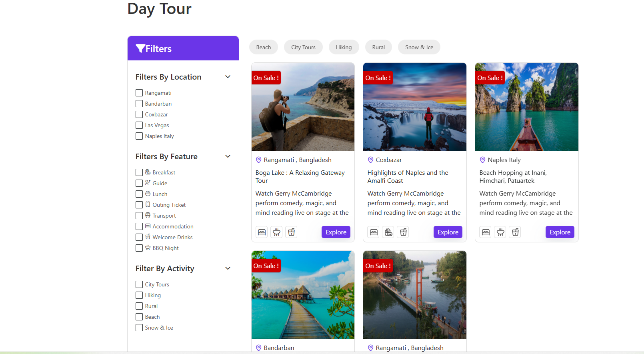The width and height of the screenshot is (644, 354).
Task: Click location pin icon beside Coxbazar
Action: pos(370,160)
